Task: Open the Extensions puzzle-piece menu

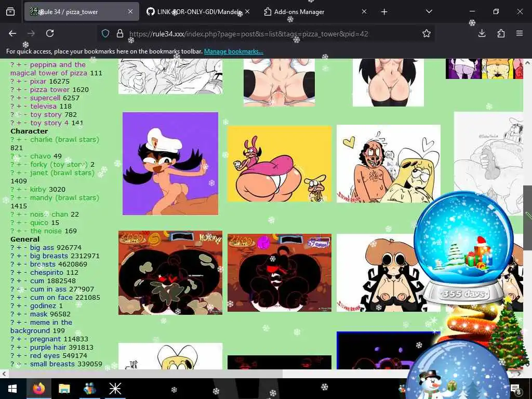Action: (x=501, y=33)
